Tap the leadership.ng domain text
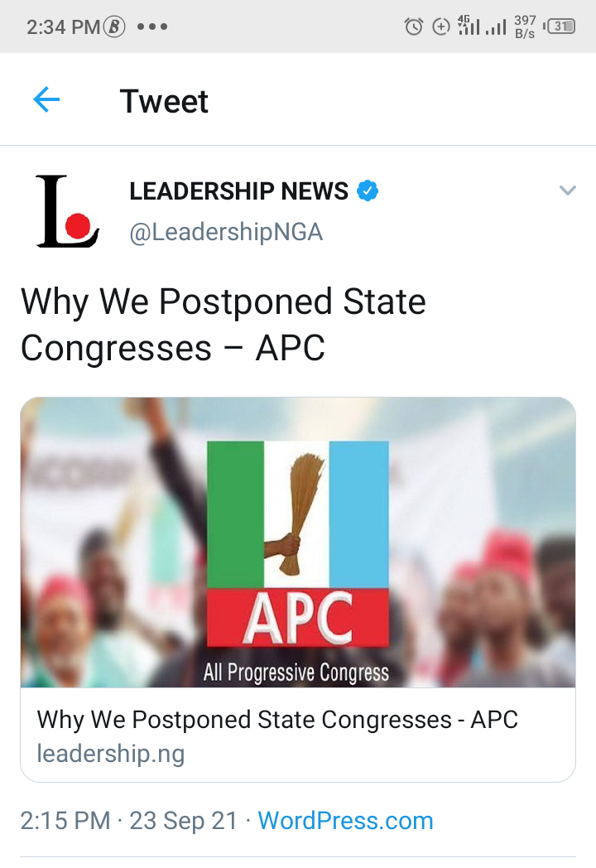The image size is (596, 868). click(x=110, y=754)
